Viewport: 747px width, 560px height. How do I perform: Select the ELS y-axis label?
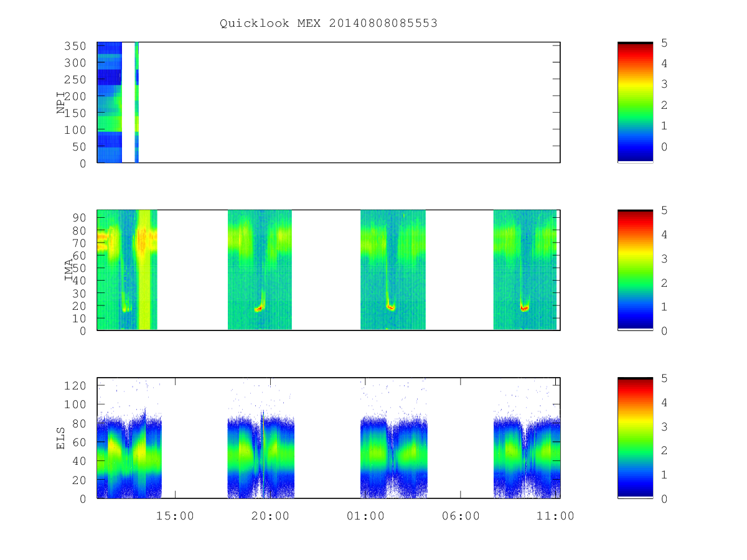click(x=61, y=438)
